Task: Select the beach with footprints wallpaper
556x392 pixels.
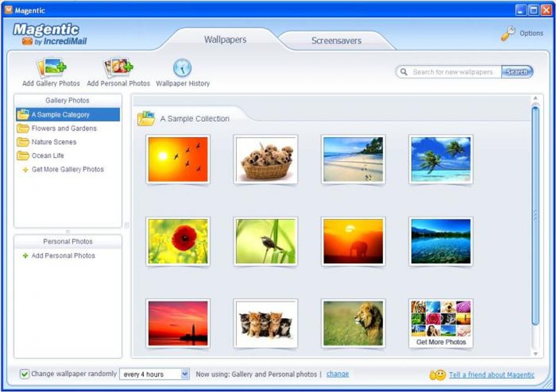Action: (353, 160)
